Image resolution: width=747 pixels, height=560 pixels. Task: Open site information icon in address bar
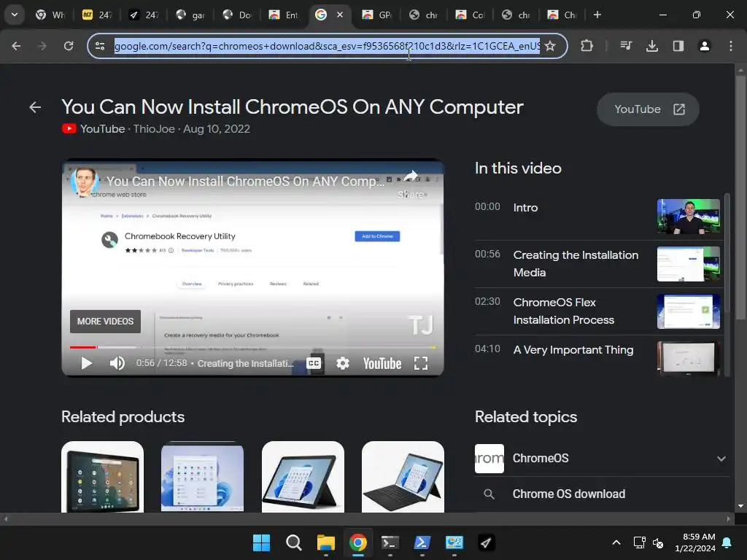click(x=100, y=46)
